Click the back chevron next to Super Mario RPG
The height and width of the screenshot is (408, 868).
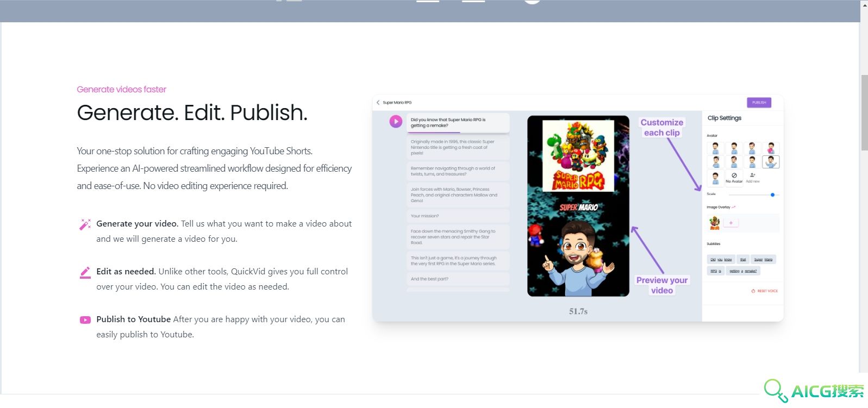378,102
